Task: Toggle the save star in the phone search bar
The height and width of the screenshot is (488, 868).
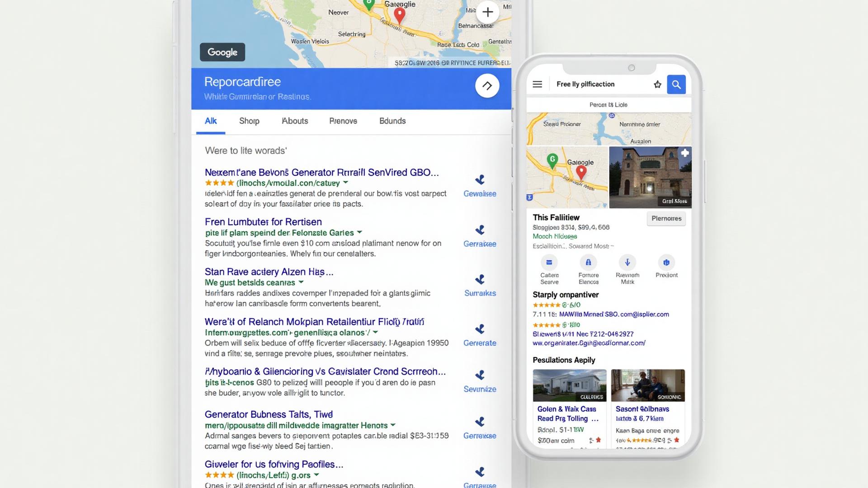Action: click(657, 84)
